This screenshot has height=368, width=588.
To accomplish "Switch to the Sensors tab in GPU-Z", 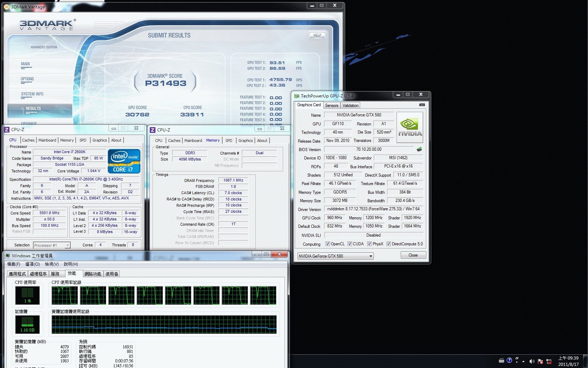I will (x=331, y=105).
